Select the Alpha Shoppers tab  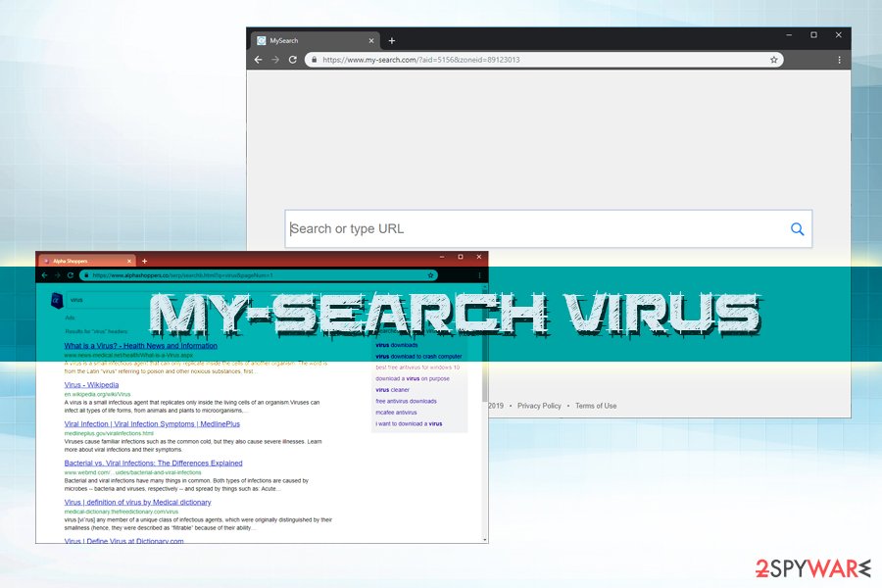(86, 261)
